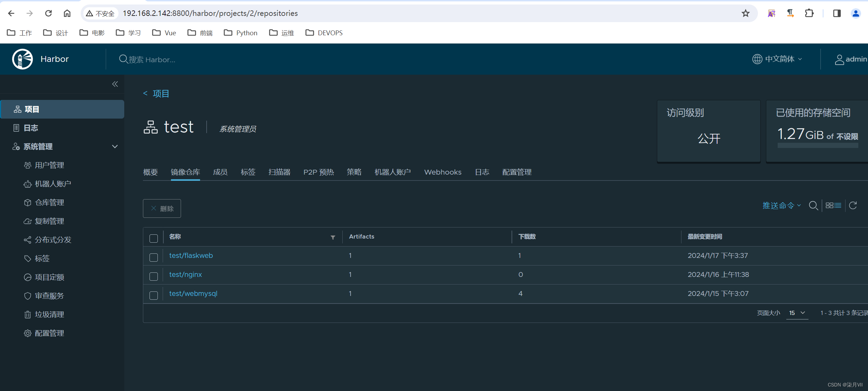Image resolution: width=868 pixels, height=391 pixels.
Task: Open the Vue bookmarks folder
Action: [164, 33]
